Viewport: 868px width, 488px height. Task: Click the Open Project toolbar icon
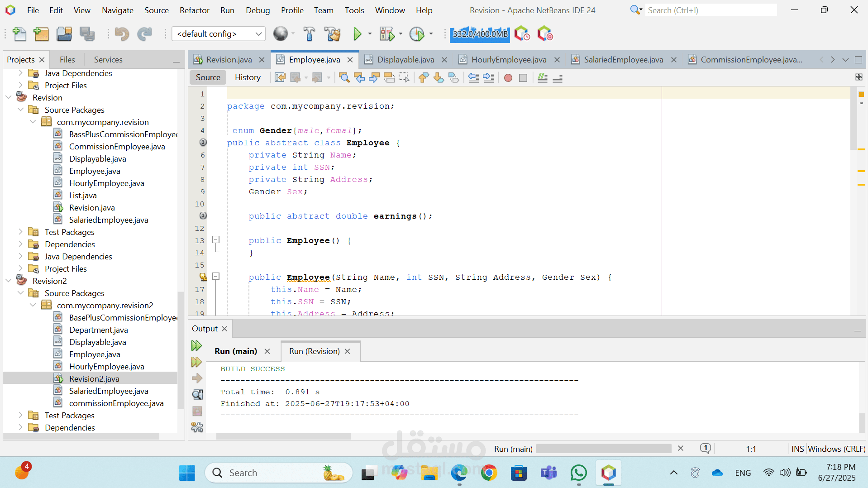pyautogui.click(x=64, y=34)
